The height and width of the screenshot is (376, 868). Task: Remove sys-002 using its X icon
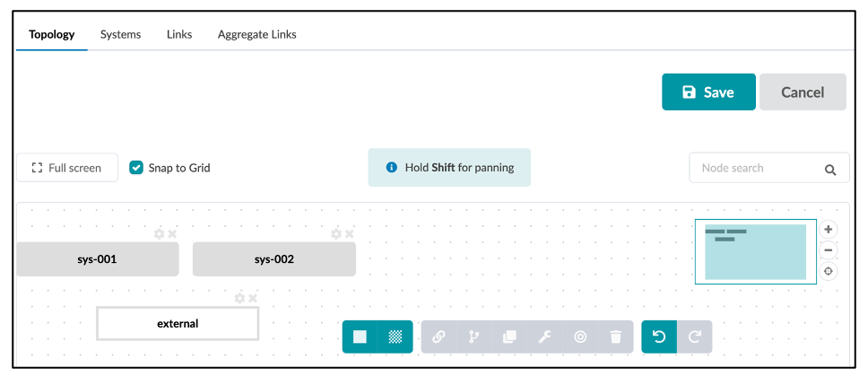(350, 234)
